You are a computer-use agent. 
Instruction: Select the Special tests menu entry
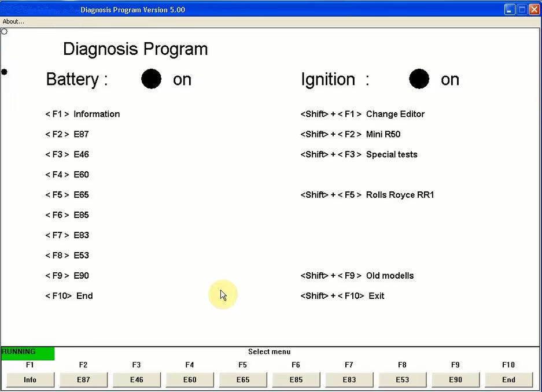(391, 154)
